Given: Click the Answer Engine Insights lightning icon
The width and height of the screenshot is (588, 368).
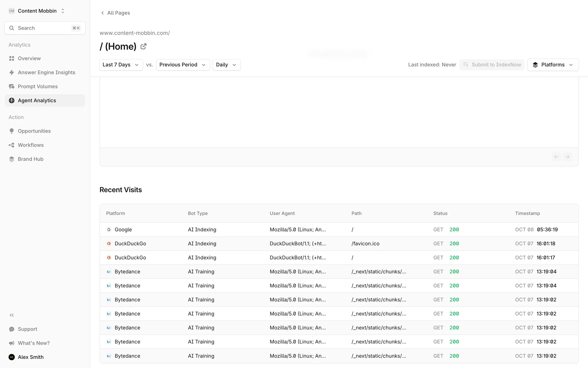Looking at the screenshot, I should 12,72.
